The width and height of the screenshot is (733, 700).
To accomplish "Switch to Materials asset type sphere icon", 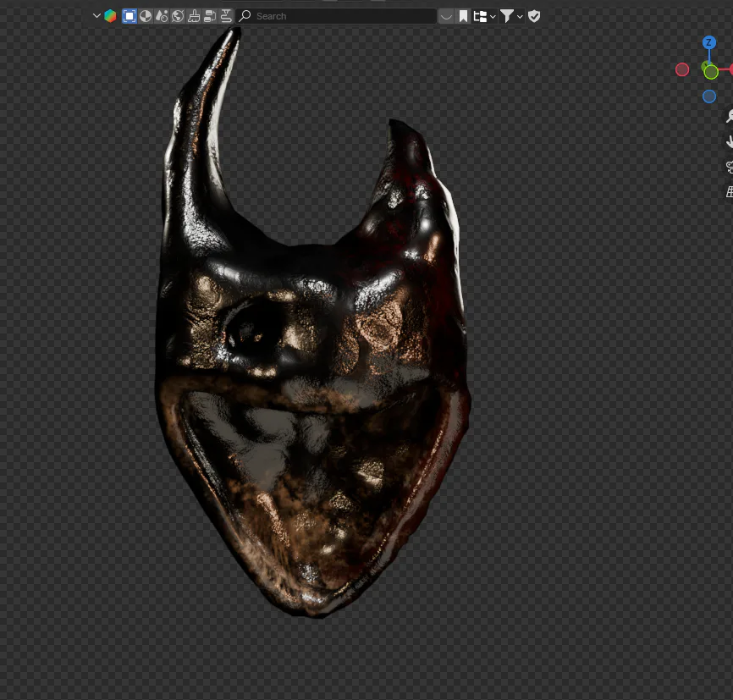I will tap(146, 16).
